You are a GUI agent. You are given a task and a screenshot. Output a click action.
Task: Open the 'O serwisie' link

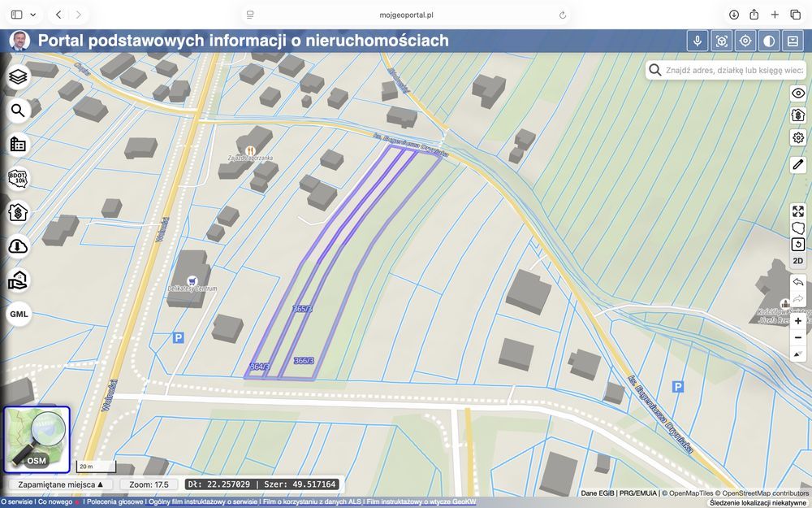point(16,501)
